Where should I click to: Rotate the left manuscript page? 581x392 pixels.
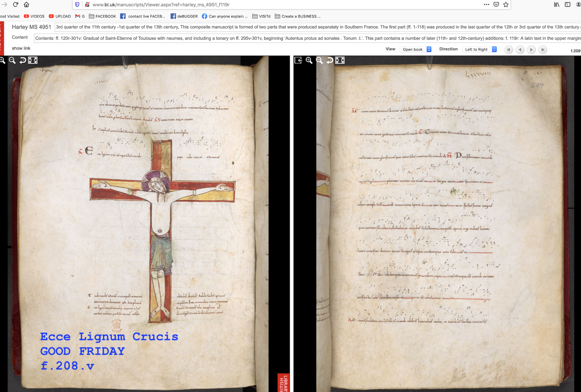(23, 60)
